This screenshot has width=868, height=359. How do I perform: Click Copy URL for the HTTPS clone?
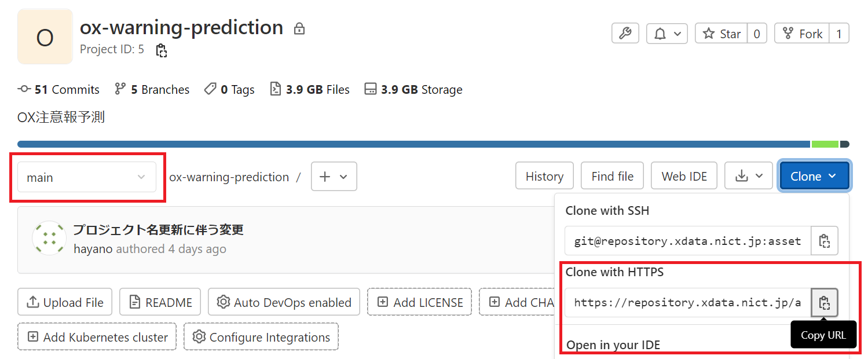[x=825, y=302]
